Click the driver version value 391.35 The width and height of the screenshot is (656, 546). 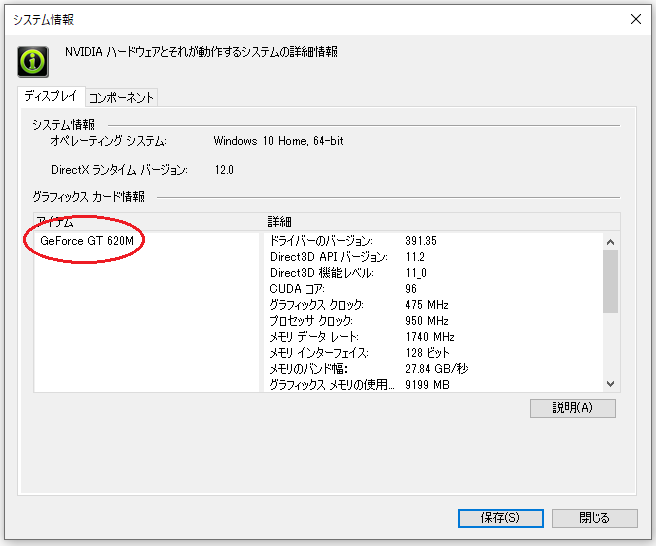tap(421, 241)
